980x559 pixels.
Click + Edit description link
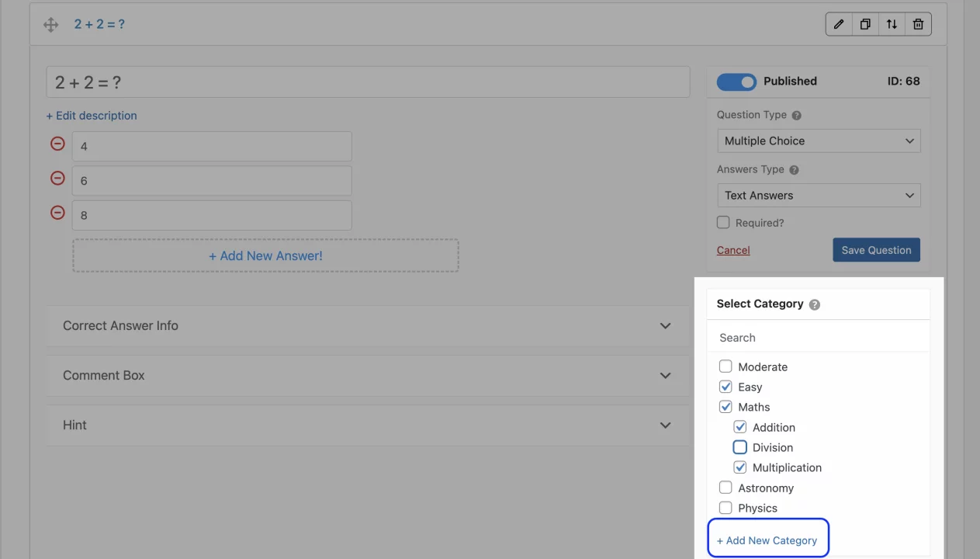pos(92,116)
